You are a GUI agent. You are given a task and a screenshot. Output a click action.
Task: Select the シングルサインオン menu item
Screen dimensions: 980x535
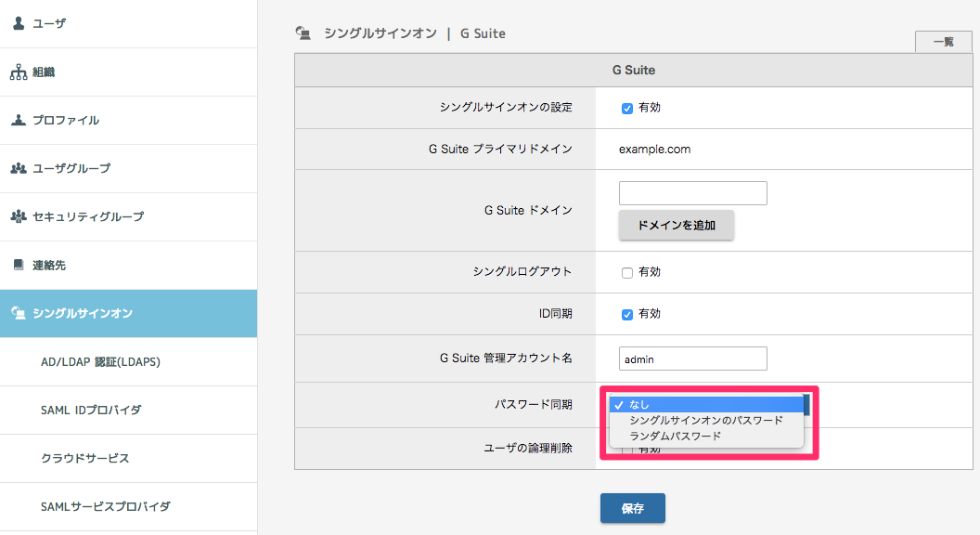pyautogui.click(x=128, y=314)
